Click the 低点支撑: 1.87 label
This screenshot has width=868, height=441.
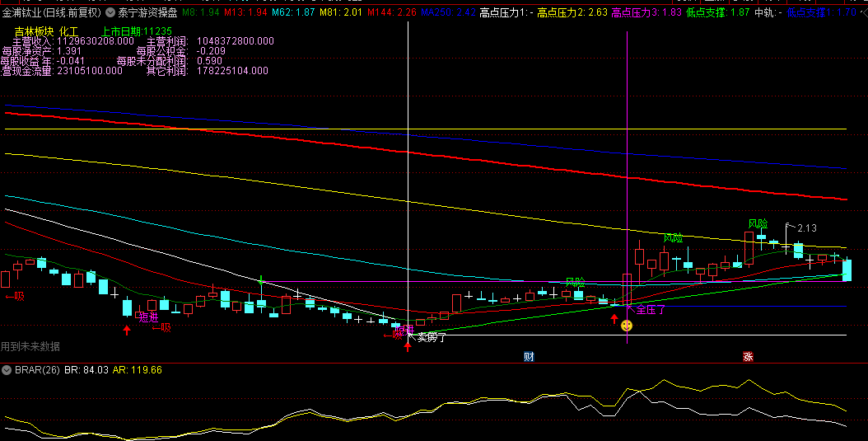click(718, 12)
